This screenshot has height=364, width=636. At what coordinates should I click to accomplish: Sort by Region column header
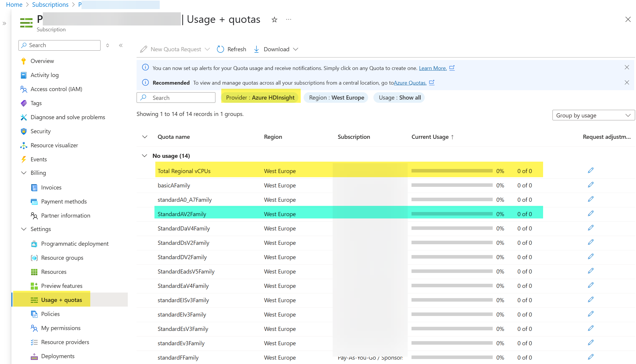point(273,137)
